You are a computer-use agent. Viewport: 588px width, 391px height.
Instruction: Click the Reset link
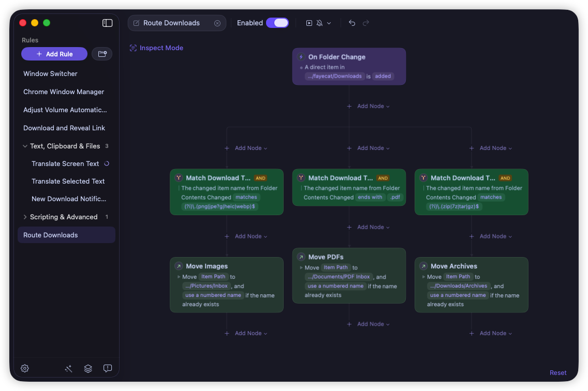pyautogui.click(x=557, y=372)
